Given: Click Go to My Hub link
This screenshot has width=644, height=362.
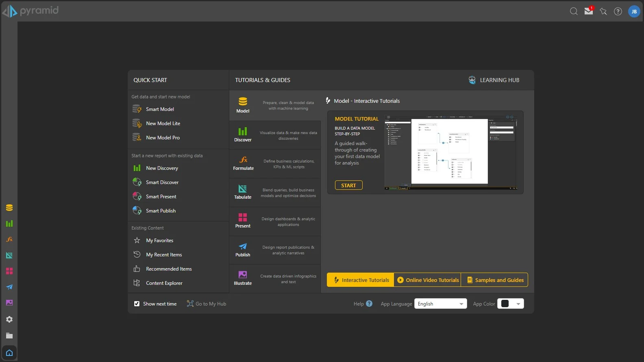Looking at the screenshot, I should point(207,303).
